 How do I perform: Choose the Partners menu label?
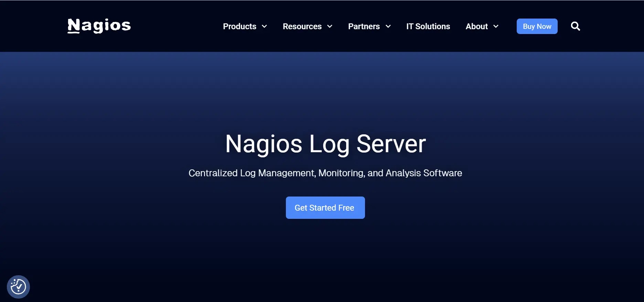(364, 26)
